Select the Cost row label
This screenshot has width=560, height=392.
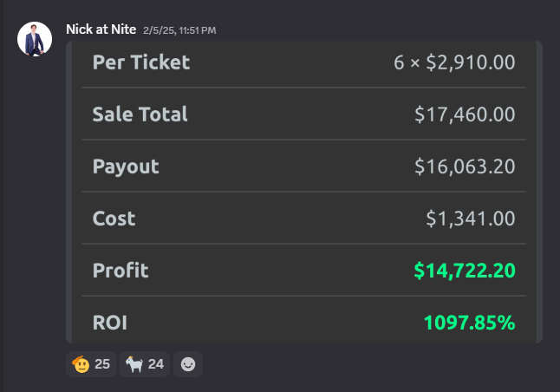(114, 219)
